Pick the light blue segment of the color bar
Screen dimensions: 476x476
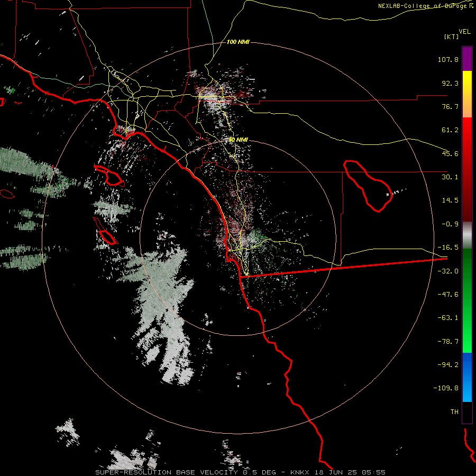tap(467, 391)
